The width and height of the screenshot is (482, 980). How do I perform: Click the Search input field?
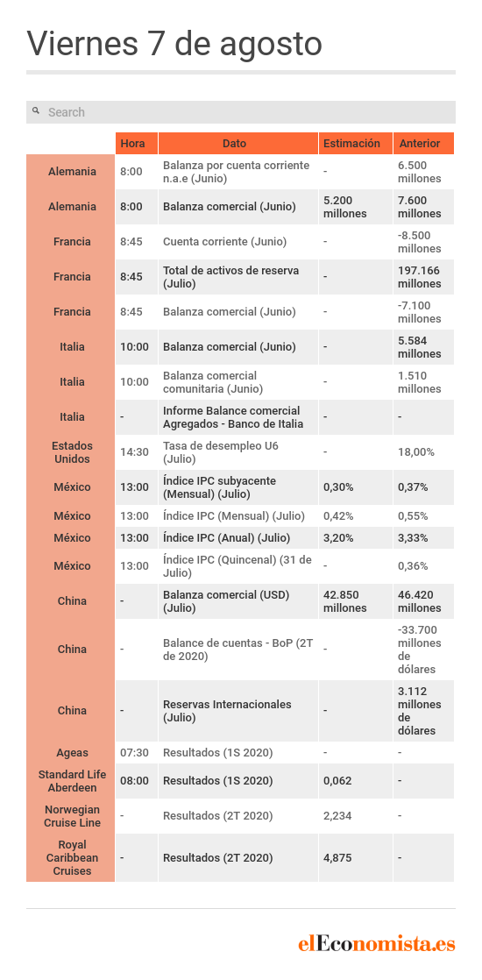241,112
